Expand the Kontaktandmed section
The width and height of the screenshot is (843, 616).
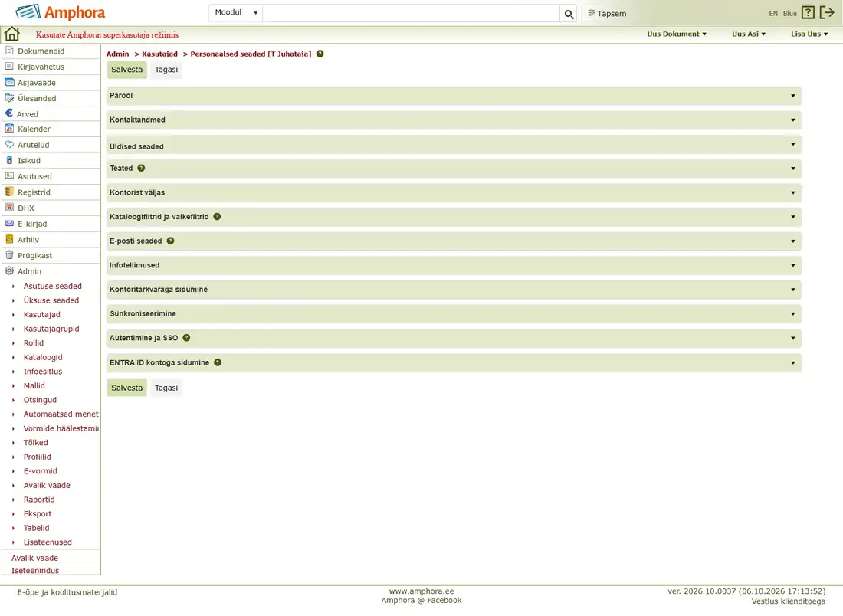[454, 120]
